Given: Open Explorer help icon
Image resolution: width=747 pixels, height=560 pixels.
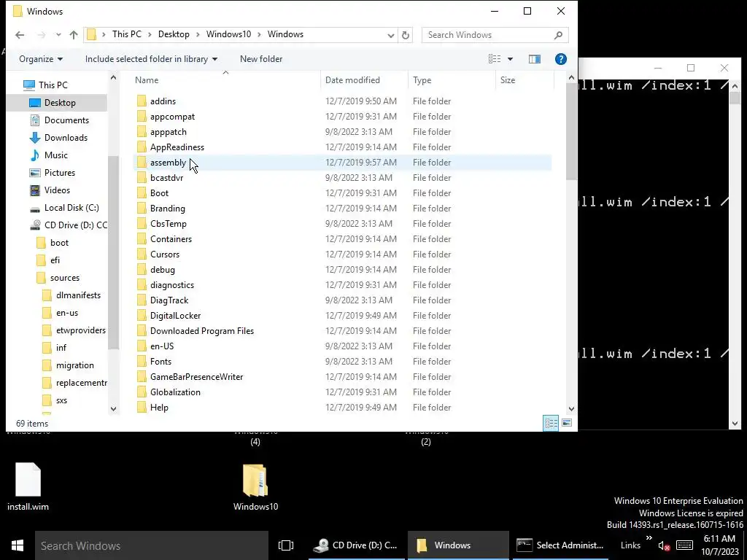Looking at the screenshot, I should coord(561,59).
